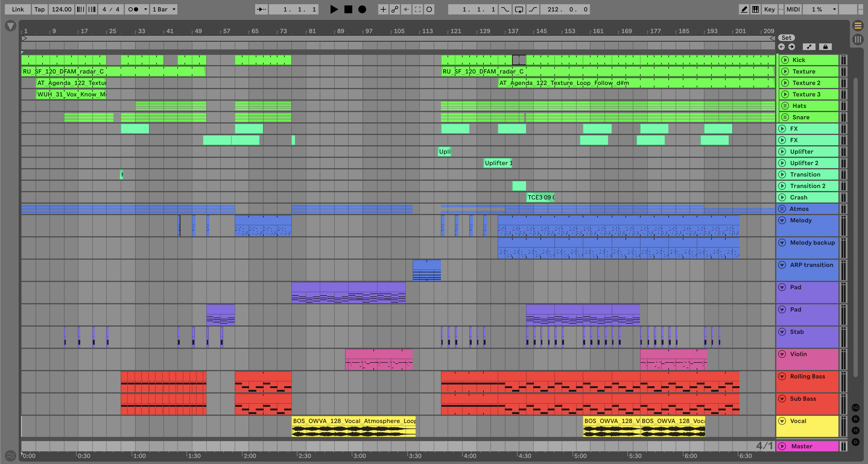Screen dimensions: 868x464
Task: Open the metronome settings dropdown arrow
Action: coord(146,9)
